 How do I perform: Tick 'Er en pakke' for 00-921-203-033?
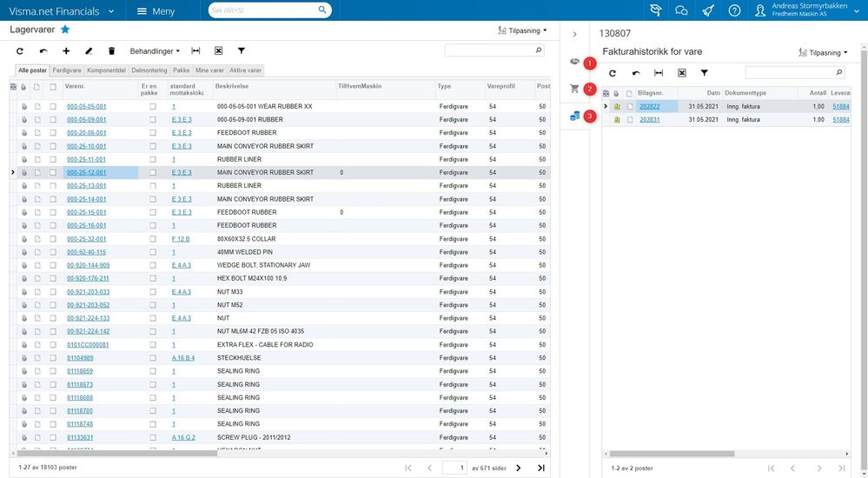(x=153, y=292)
